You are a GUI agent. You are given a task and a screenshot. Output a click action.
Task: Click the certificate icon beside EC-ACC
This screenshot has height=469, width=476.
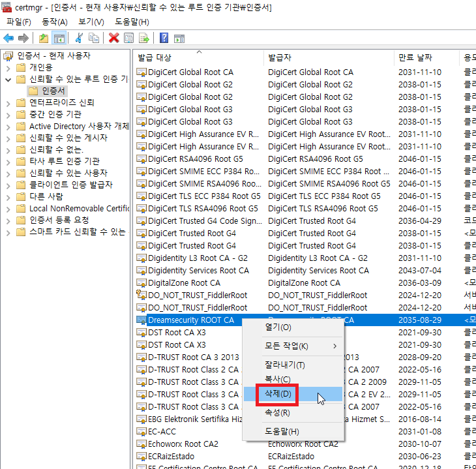point(141,432)
